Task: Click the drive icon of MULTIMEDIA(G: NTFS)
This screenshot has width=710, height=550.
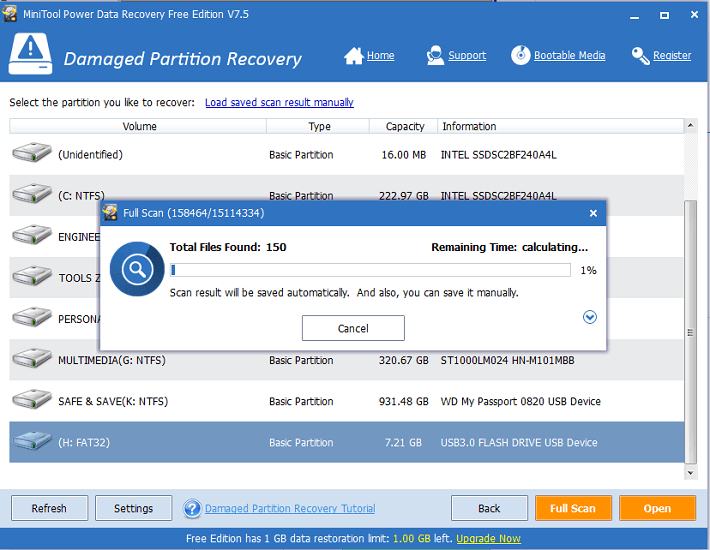Action: 32,358
